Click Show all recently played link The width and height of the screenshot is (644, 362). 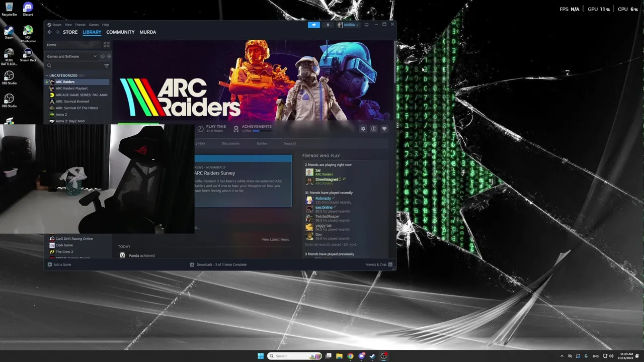pos(331,244)
